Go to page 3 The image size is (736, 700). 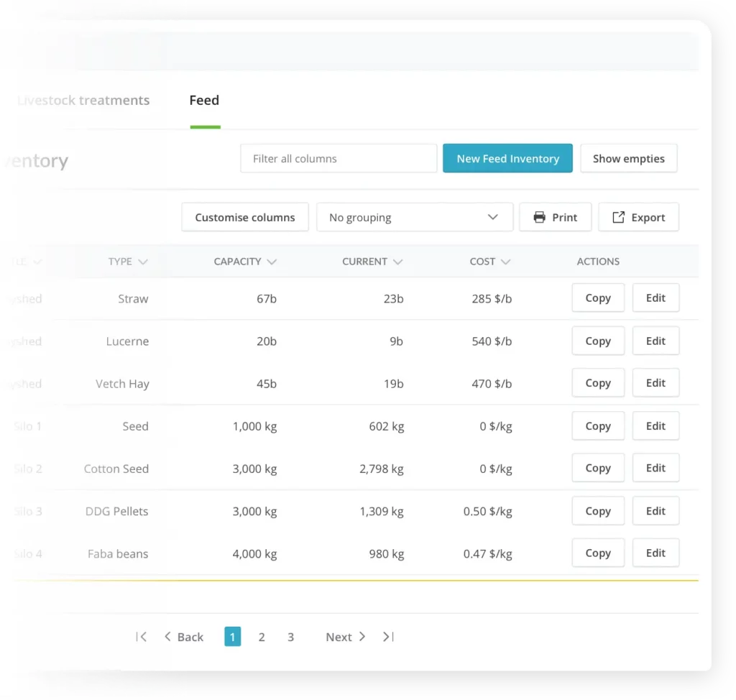(x=290, y=637)
